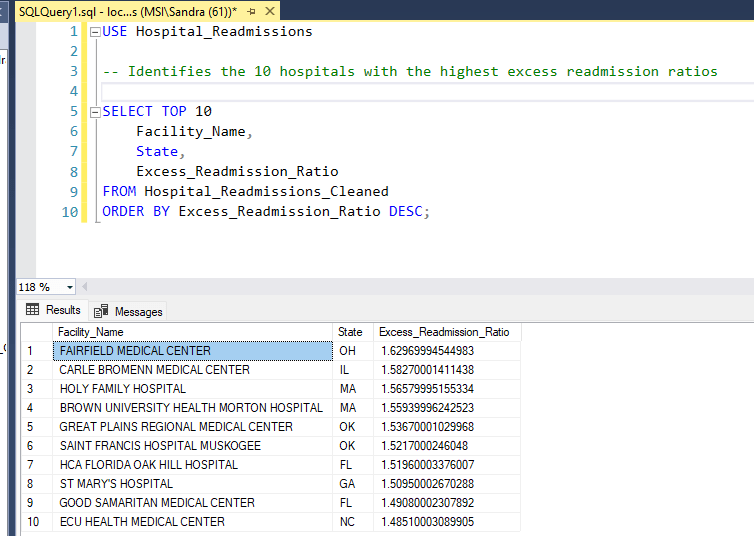The image size is (754, 536).
Task: Pin the SQLQuery1.sql tab
Action: click(251, 12)
